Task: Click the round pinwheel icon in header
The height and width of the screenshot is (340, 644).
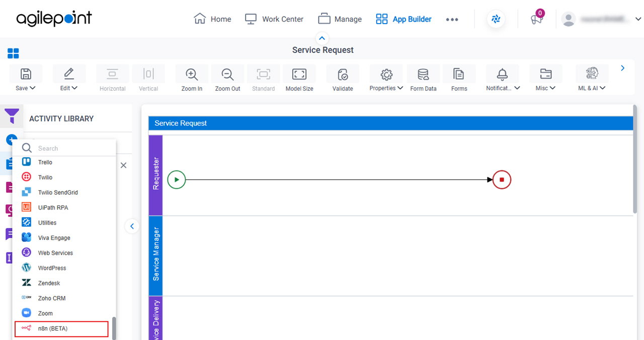Action: point(496,19)
